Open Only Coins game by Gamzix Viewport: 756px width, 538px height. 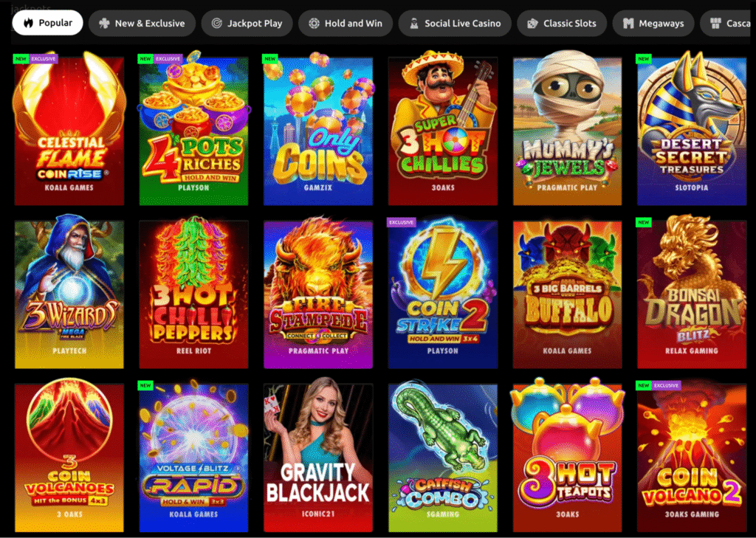click(x=318, y=128)
